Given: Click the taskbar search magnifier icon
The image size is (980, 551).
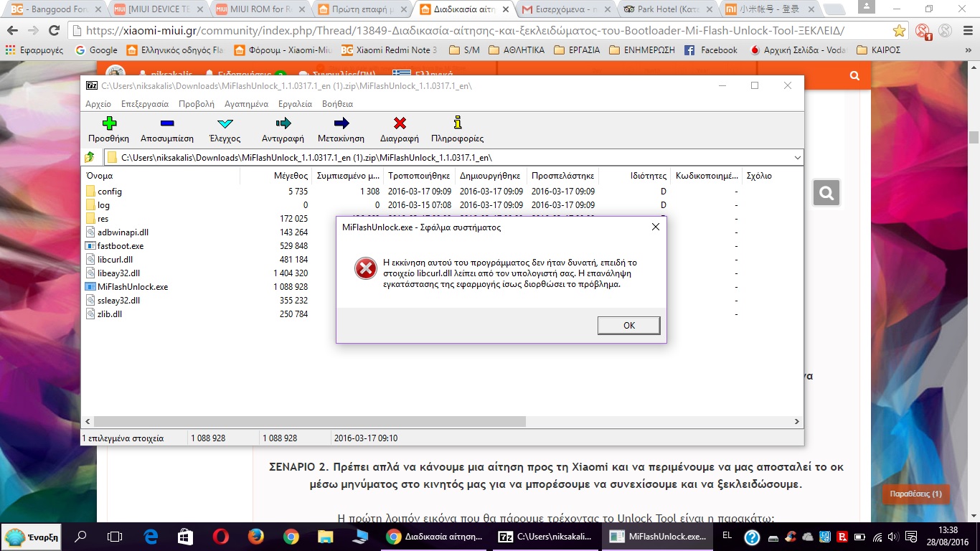Looking at the screenshot, I should 81,536.
